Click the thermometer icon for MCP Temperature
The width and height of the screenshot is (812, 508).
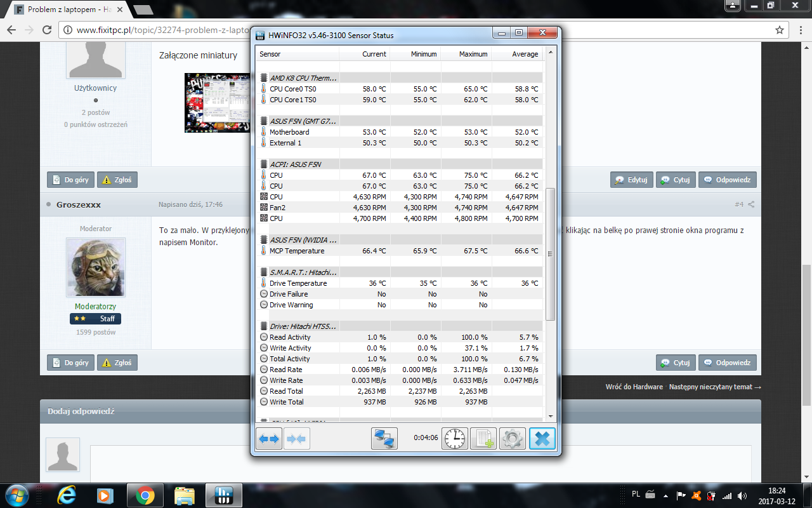[264, 251]
